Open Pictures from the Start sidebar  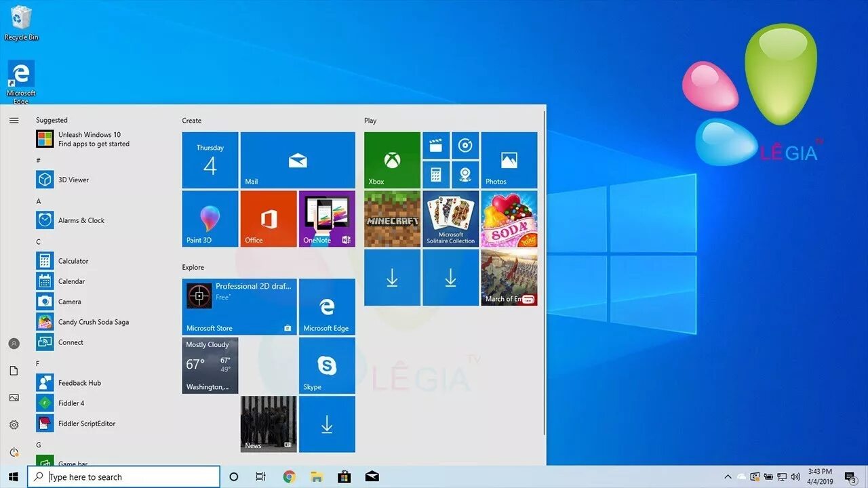14,398
